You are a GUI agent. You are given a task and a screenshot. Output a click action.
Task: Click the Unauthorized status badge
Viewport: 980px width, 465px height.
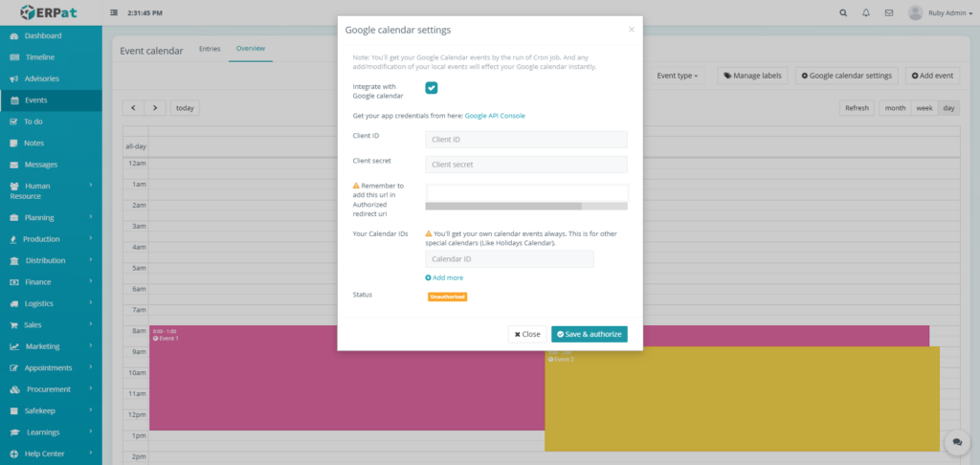click(448, 297)
